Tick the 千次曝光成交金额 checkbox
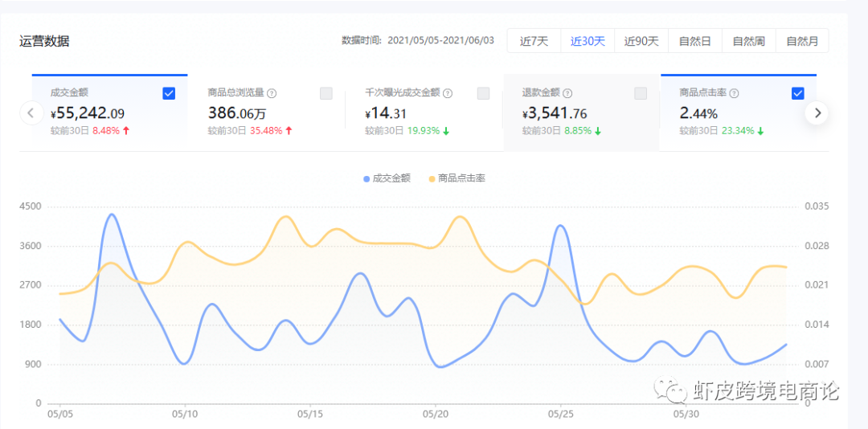The image size is (868, 429). click(483, 93)
